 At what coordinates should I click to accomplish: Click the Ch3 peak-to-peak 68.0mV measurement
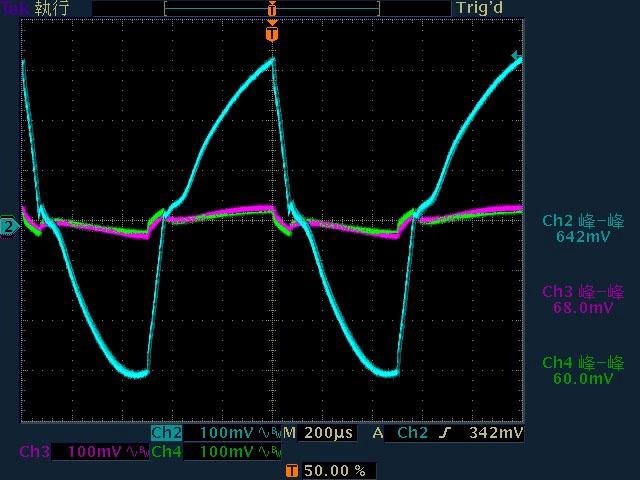(x=582, y=300)
